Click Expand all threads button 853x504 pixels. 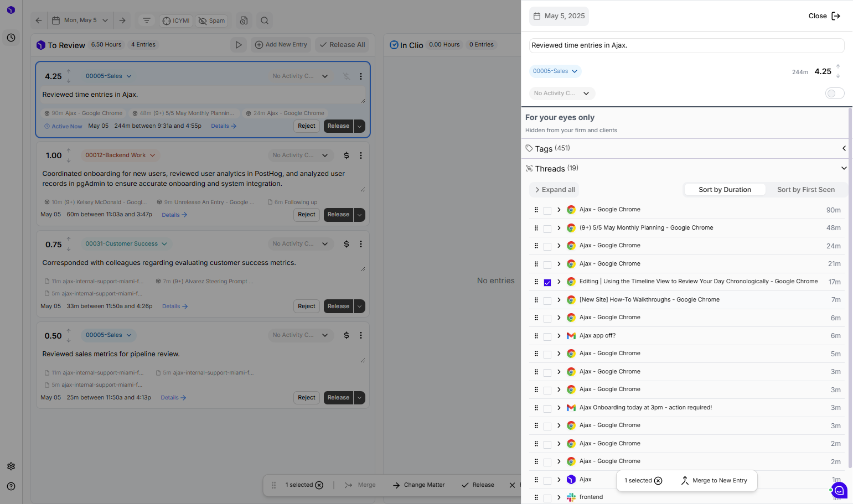point(555,190)
